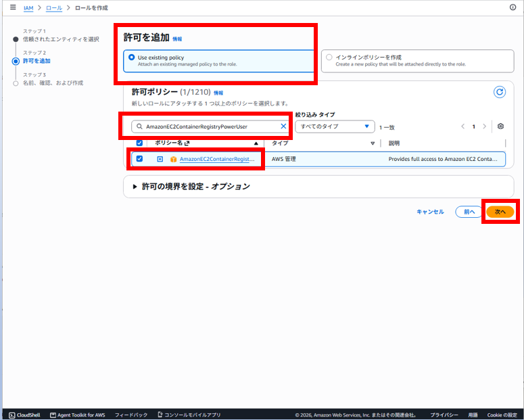Click the フィードバック footer link
This screenshot has width=524, height=420.
coord(131,415)
